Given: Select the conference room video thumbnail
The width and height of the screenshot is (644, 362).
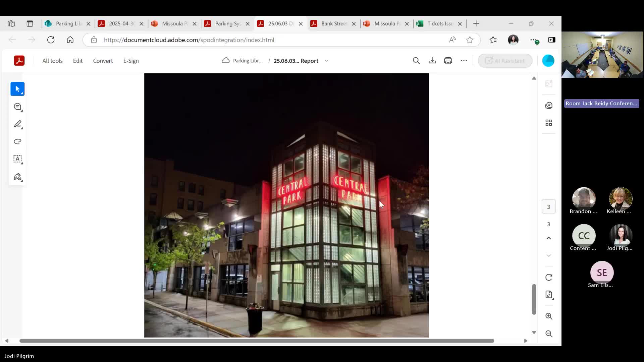Looking at the screenshot, I should tap(602, 55).
